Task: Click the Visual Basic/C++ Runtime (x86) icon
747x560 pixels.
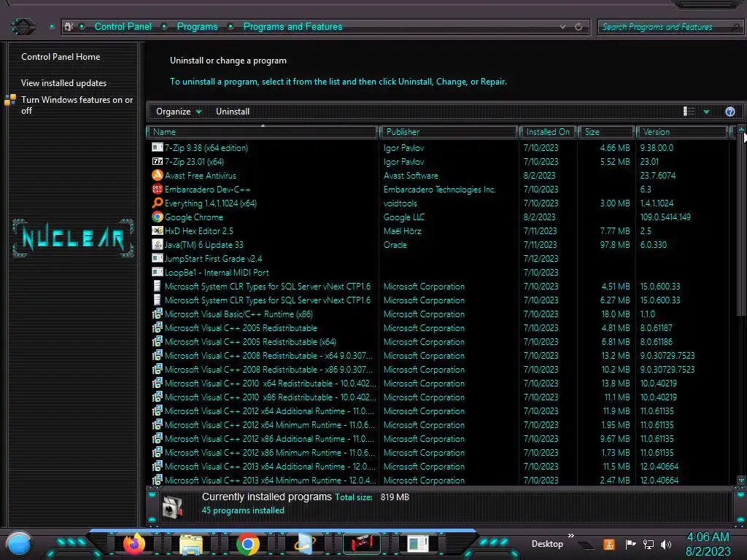Action: 158,314
